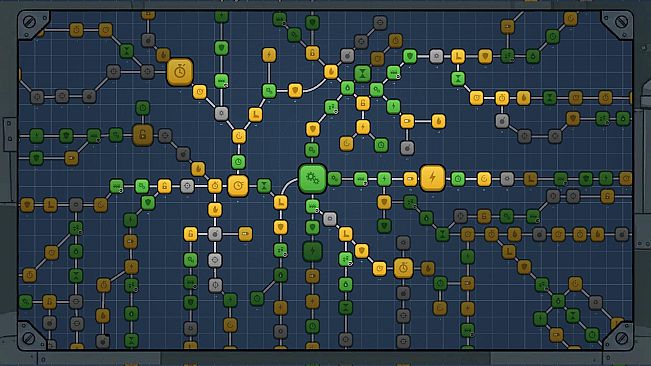Click the bottom-right corner screw
Viewport: 651px width, 366px height.
pos(622,338)
